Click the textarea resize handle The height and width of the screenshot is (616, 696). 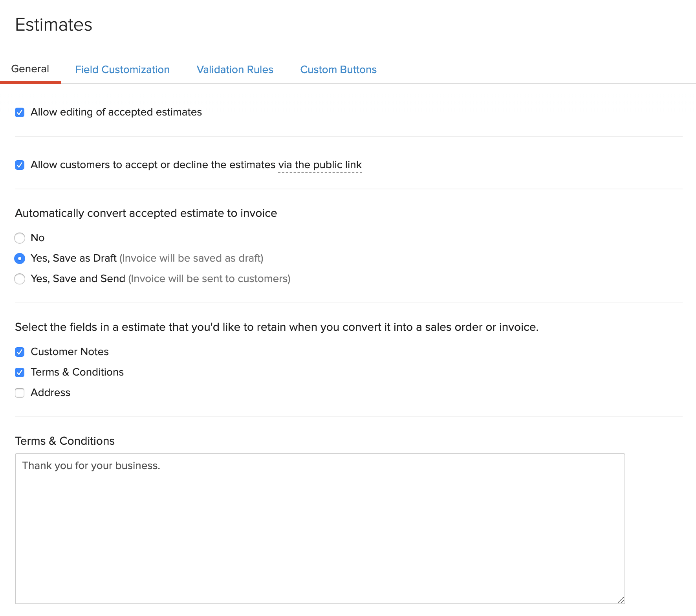(x=621, y=600)
